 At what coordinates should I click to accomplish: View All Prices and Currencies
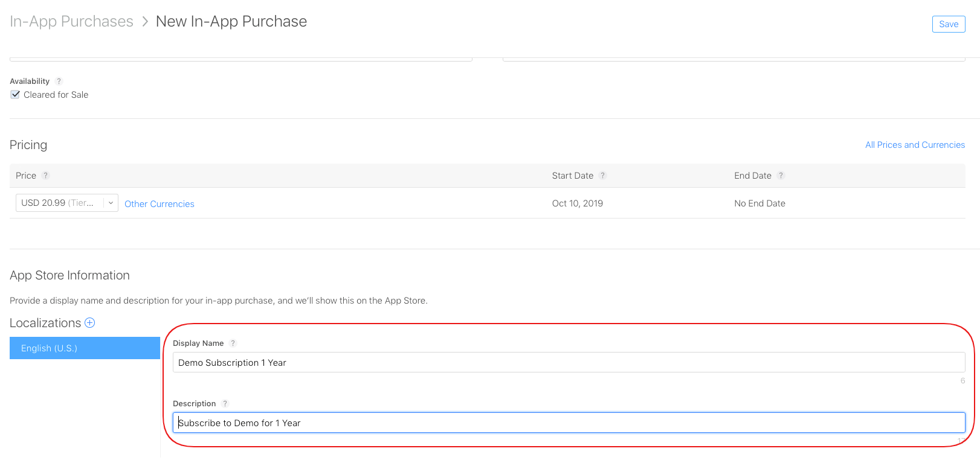(x=915, y=145)
